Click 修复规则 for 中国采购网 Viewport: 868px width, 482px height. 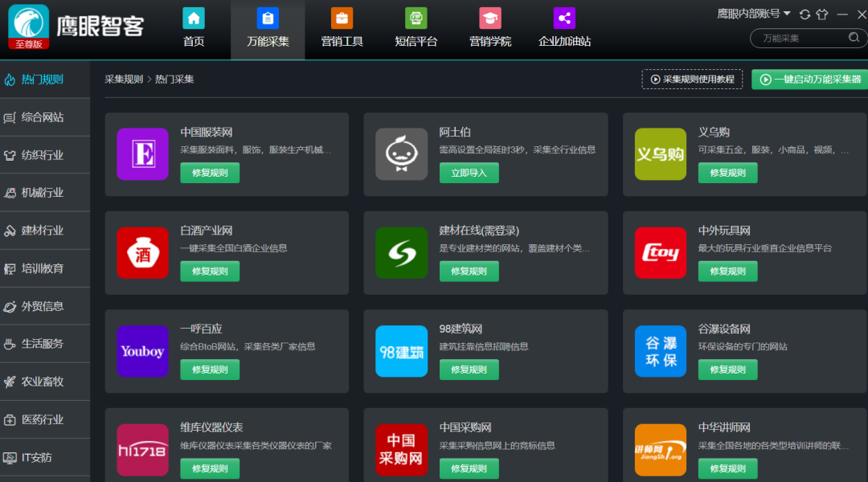click(x=469, y=468)
